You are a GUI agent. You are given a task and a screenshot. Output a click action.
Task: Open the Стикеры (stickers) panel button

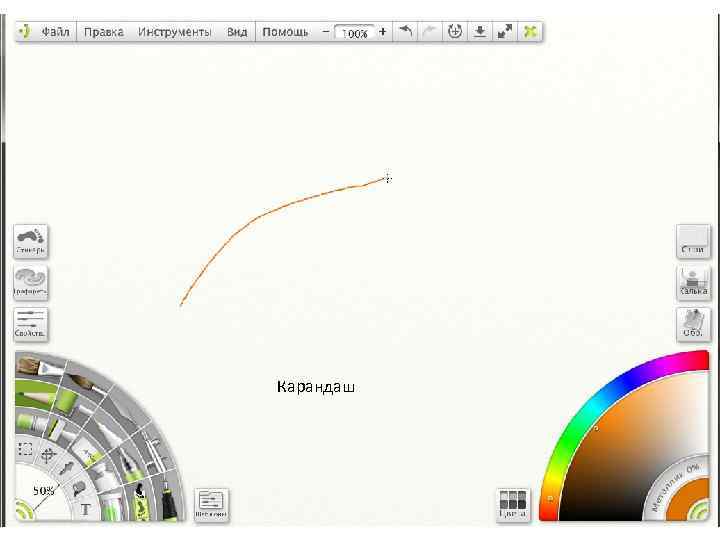[x=31, y=242]
